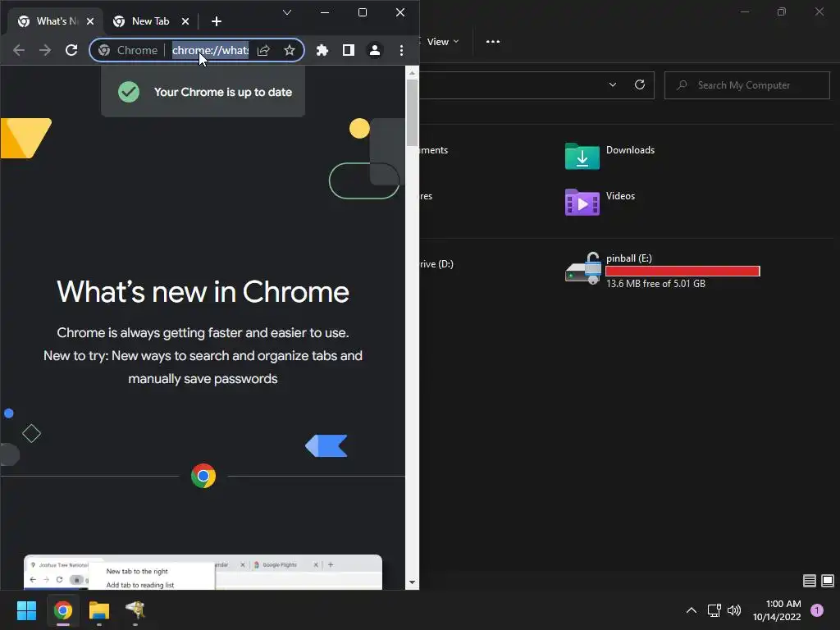The width and height of the screenshot is (840, 630).
Task: Click the Search My Computer field
Action: (x=746, y=85)
